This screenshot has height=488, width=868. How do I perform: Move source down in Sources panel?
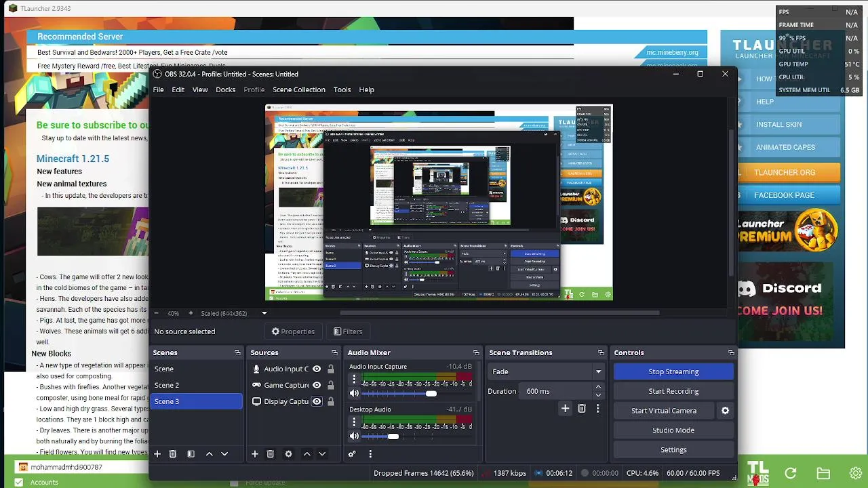[322, 454]
